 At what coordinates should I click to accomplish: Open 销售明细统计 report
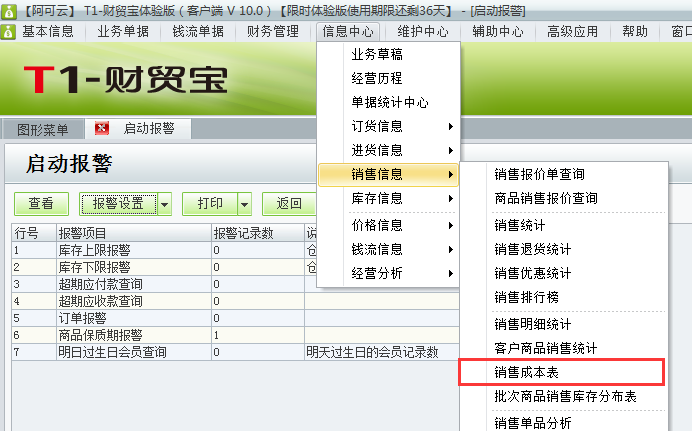point(563,324)
